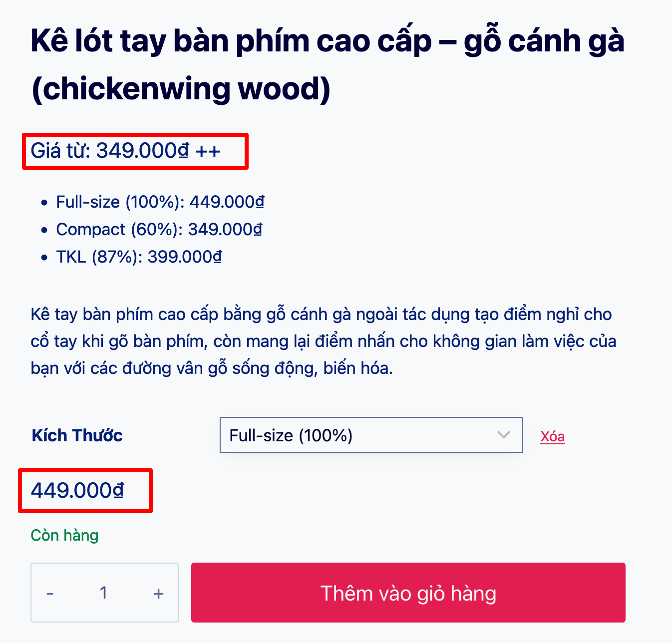
Task: Decrease quantity with the minus button
Action: click(x=50, y=594)
